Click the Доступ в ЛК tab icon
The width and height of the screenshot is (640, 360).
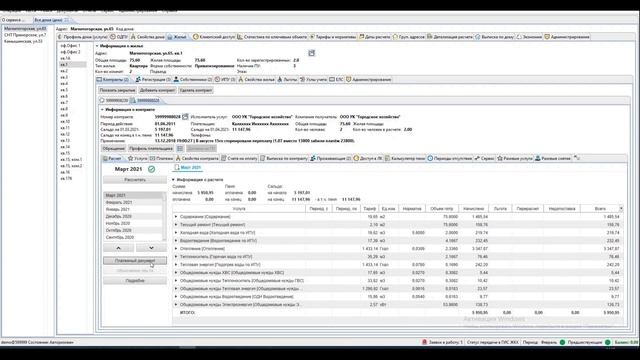(356, 158)
